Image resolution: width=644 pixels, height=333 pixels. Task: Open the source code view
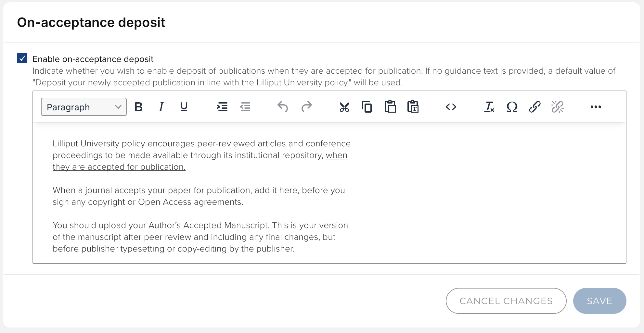pyautogui.click(x=451, y=107)
